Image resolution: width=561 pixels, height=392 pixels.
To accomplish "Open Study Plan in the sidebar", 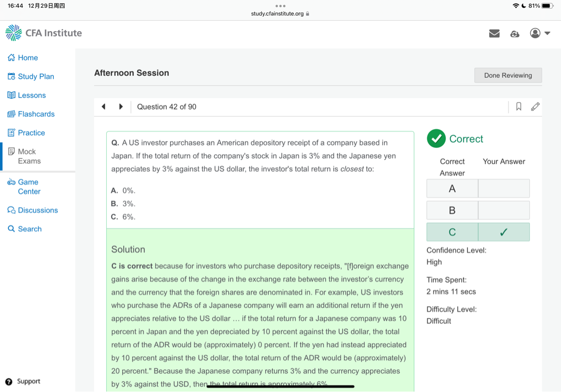I will coord(36,77).
